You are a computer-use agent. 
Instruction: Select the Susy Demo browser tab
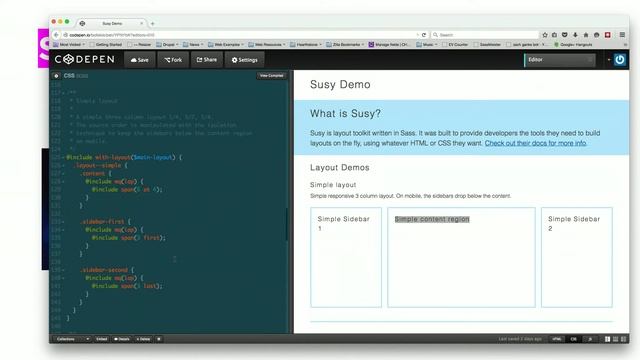point(112,24)
